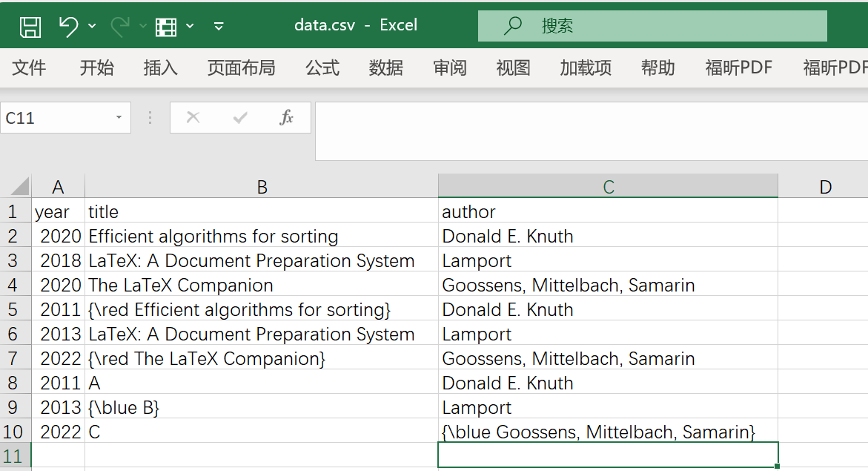This screenshot has width=868, height=471.
Task: Select row 10 header
Action: click(16, 432)
